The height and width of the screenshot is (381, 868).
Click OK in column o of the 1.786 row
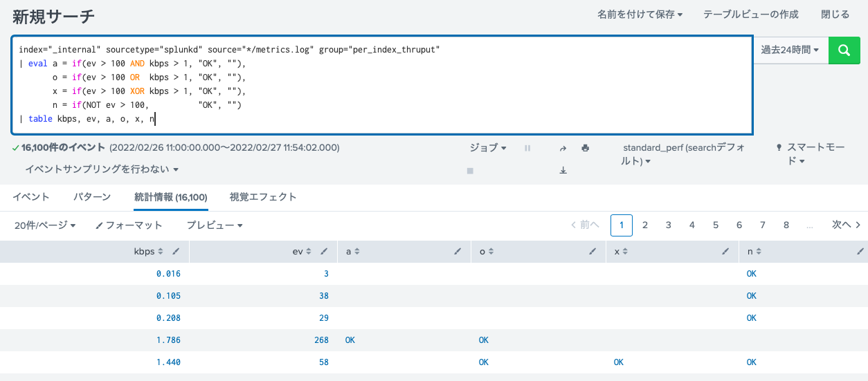point(484,340)
